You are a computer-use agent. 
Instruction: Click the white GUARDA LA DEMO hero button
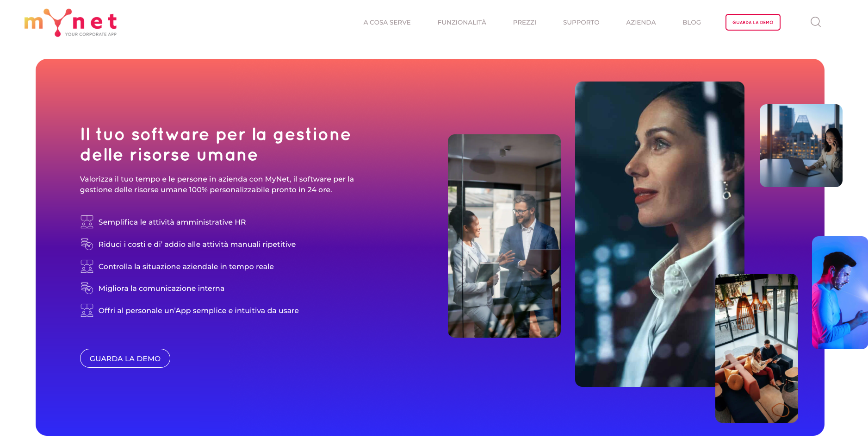(125, 358)
